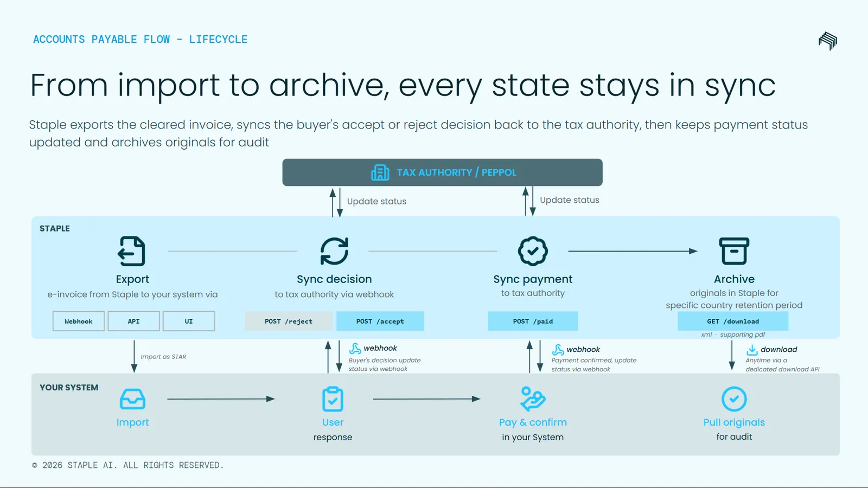
Task: Click the 'User' label in Your System
Action: tap(333, 422)
